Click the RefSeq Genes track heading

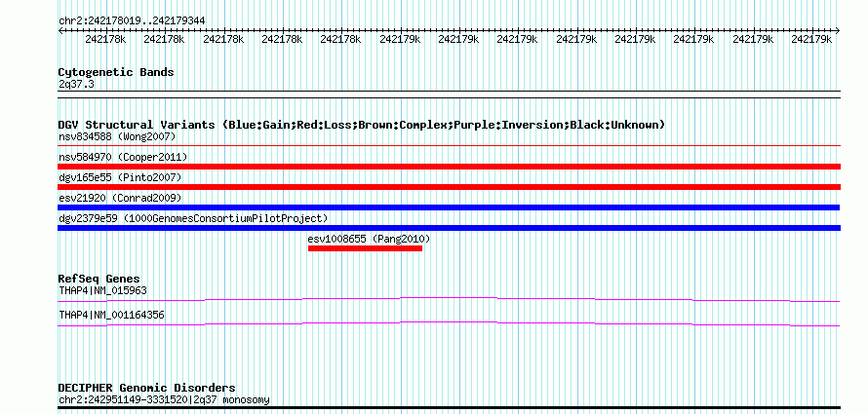click(99, 279)
